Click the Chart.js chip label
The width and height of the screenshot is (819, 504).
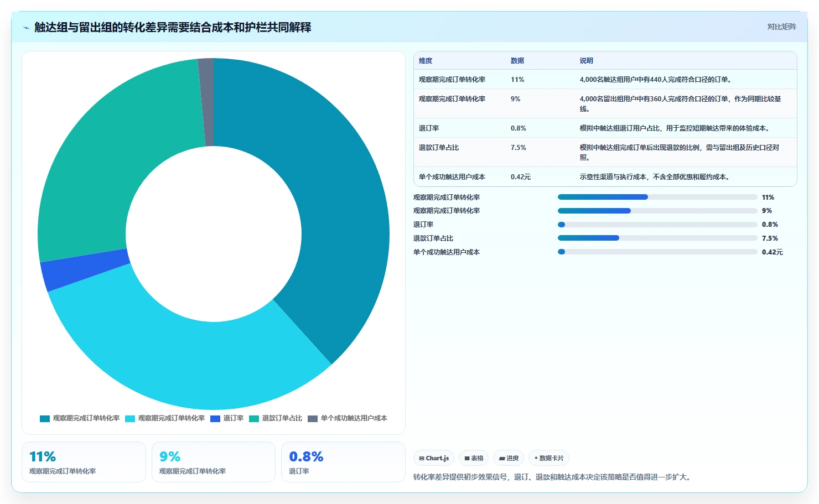437,458
